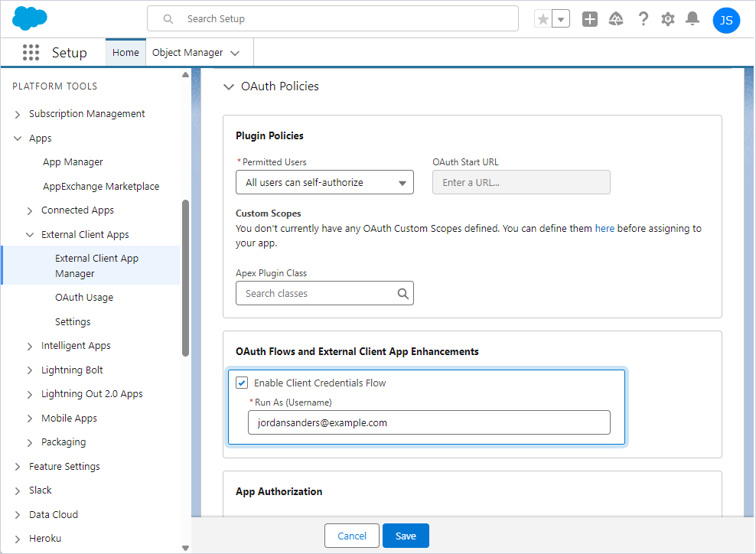Expand Feature Settings node
Viewport: 756px width, 554px height.
18,467
